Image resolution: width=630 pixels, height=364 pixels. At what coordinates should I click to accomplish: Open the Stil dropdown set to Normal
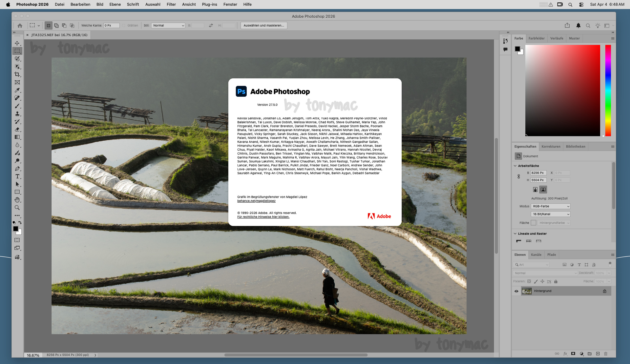pos(168,26)
